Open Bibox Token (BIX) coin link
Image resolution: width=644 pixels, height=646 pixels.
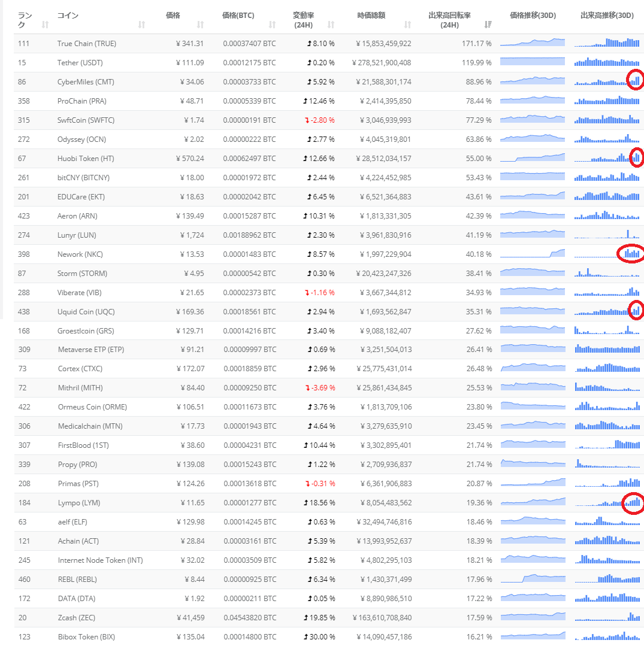[x=86, y=636]
